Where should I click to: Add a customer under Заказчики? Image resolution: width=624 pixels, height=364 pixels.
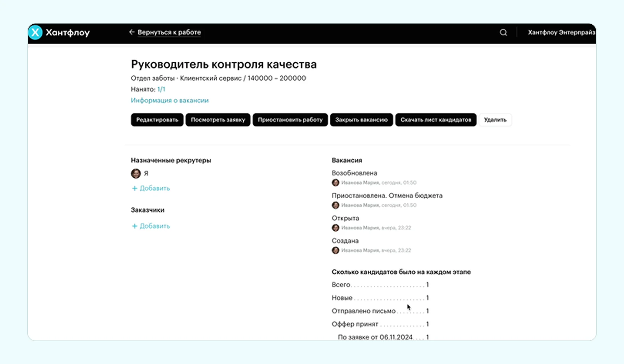coord(151,226)
